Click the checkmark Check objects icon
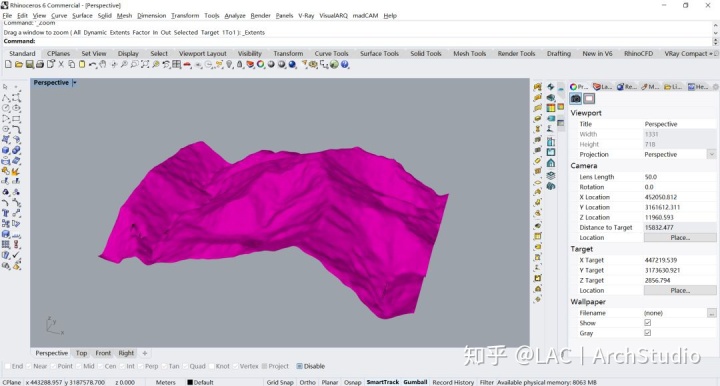Image resolution: width=720 pixels, height=386 pixels. tap(16, 255)
